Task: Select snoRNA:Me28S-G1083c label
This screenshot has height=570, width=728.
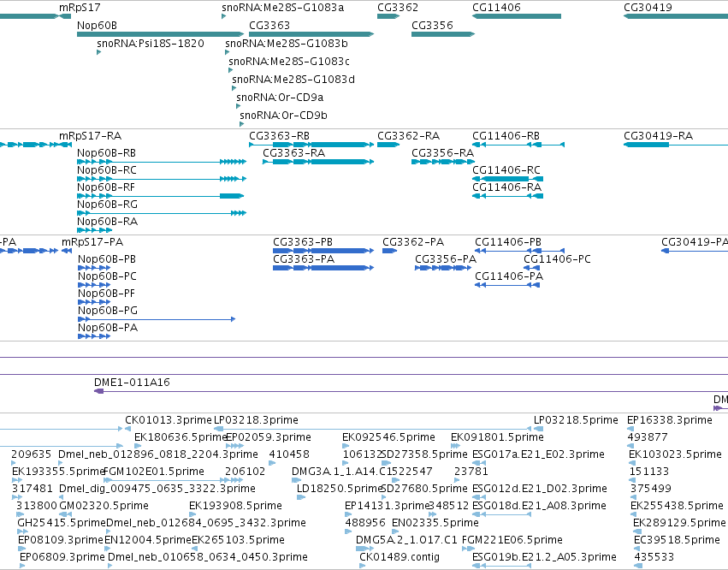Action: [289, 62]
